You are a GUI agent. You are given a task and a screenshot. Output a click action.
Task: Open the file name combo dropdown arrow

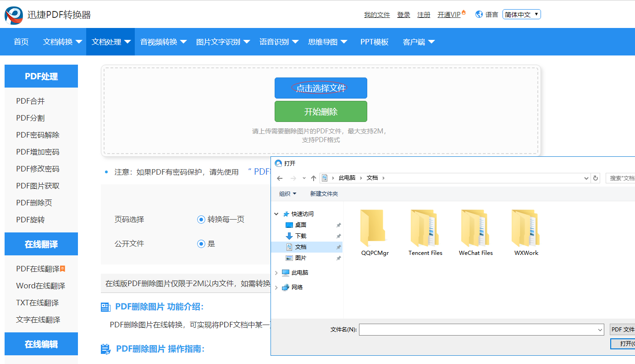point(600,330)
